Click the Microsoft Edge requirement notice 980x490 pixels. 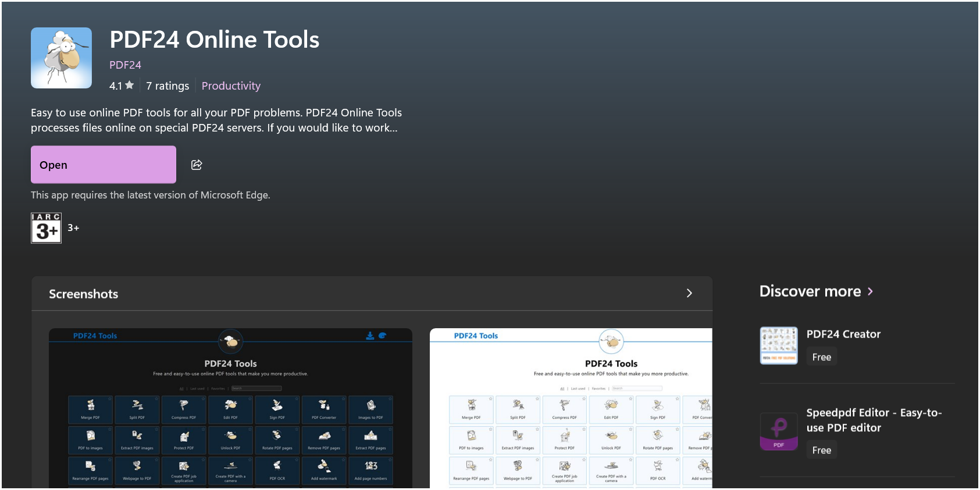pyautogui.click(x=151, y=195)
